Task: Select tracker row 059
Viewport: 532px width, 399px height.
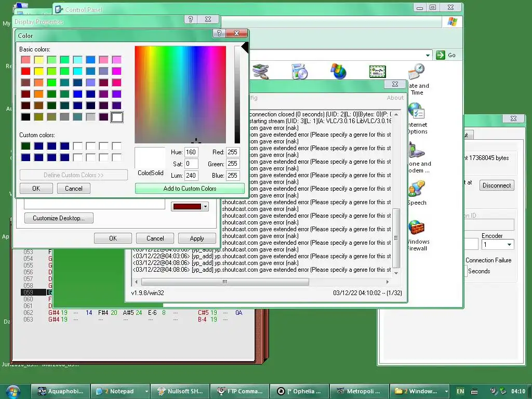Action: pyautogui.click(x=34, y=292)
